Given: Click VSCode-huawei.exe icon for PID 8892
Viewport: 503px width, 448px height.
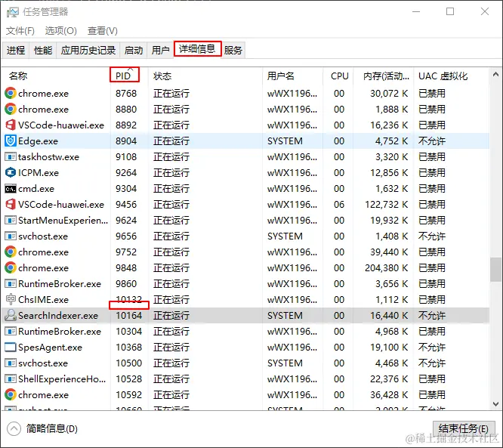Looking at the screenshot, I should (11, 125).
